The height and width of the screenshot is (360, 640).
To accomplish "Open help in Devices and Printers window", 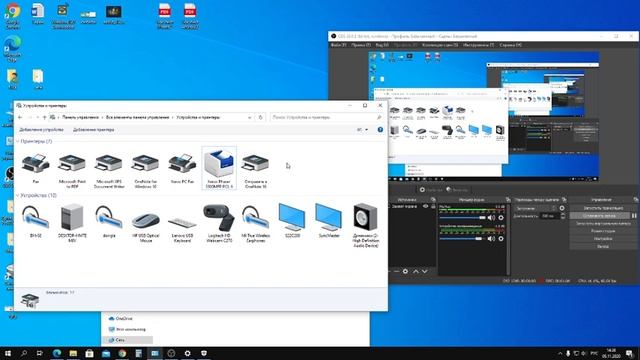I will click(x=380, y=129).
